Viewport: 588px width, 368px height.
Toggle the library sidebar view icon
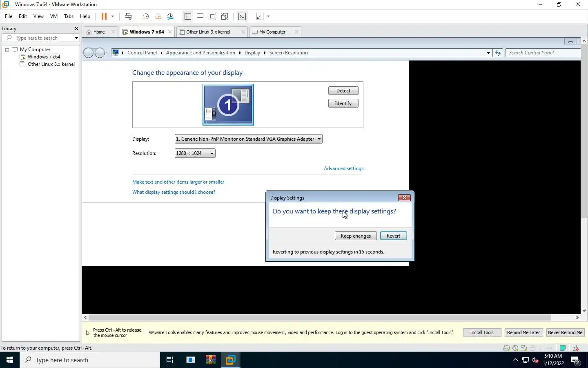point(188,16)
